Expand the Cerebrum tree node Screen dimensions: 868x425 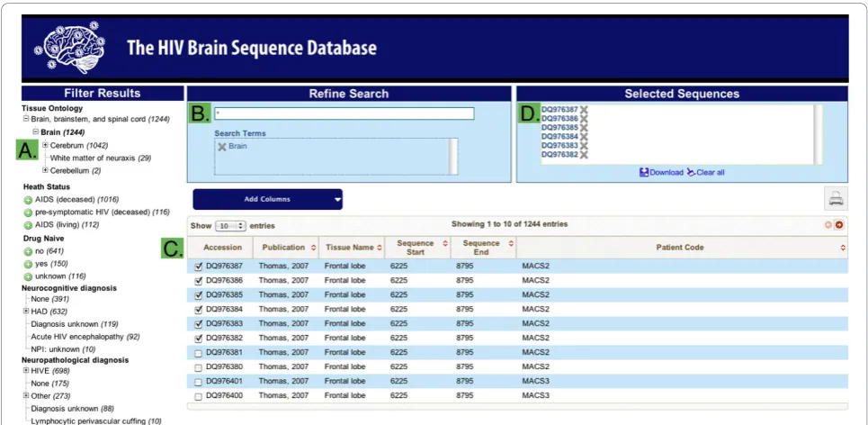[45, 145]
